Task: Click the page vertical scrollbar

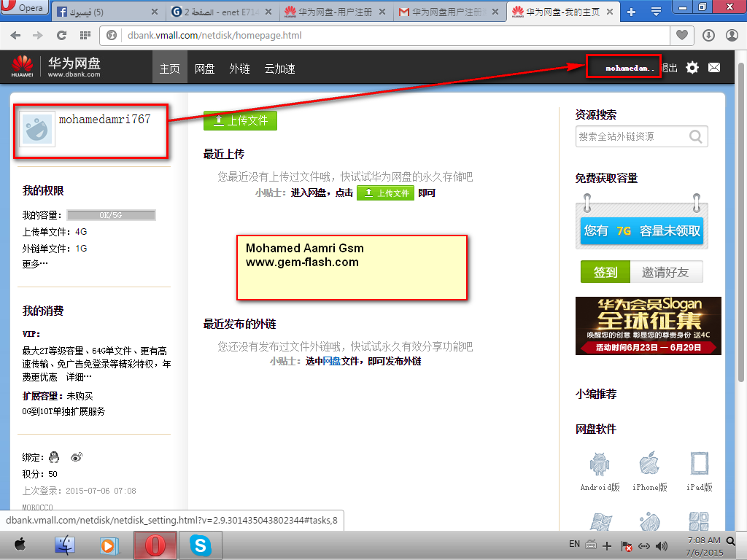Action: tap(741, 222)
